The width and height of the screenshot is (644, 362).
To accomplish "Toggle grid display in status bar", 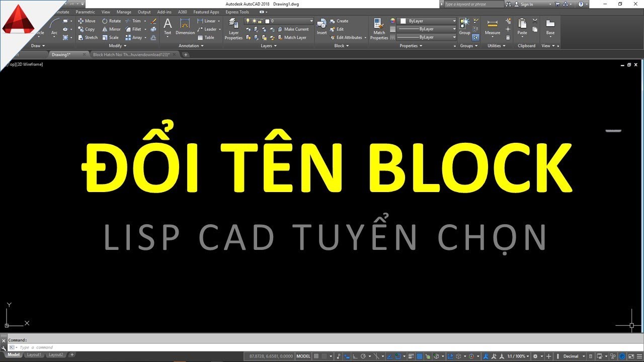I will (315, 356).
